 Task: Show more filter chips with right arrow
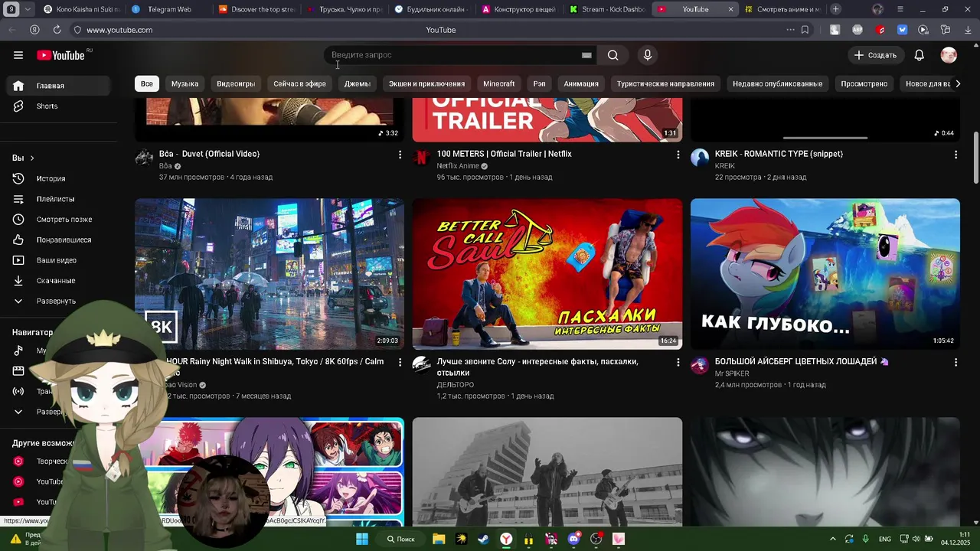point(957,83)
